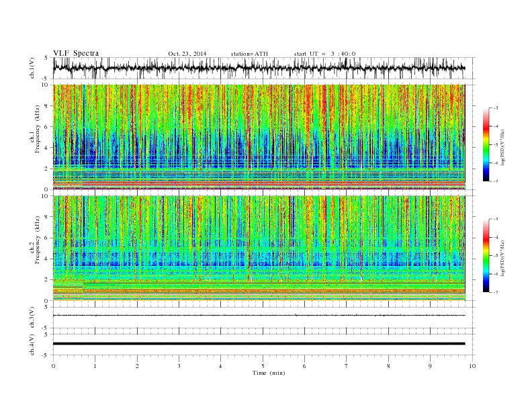This screenshot has width=532, height=411.
Task: Select the "Oct. 23, 2014" date label
Action: click(187, 54)
